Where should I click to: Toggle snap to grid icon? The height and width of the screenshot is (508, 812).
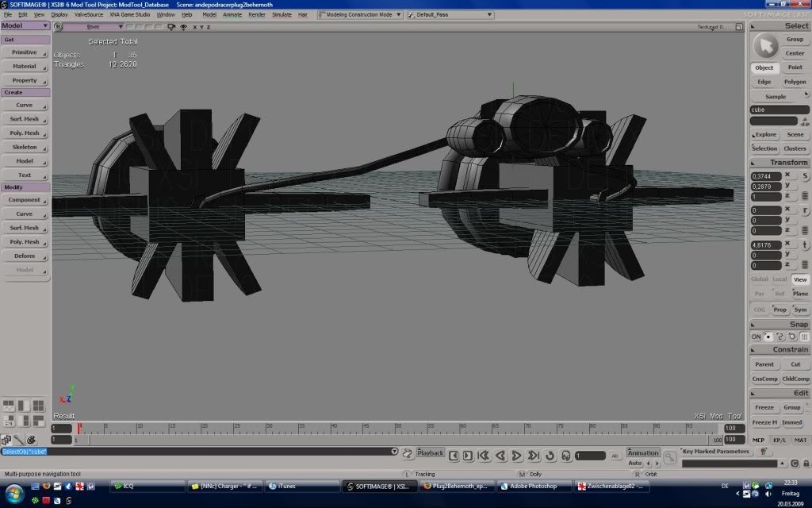(804, 337)
